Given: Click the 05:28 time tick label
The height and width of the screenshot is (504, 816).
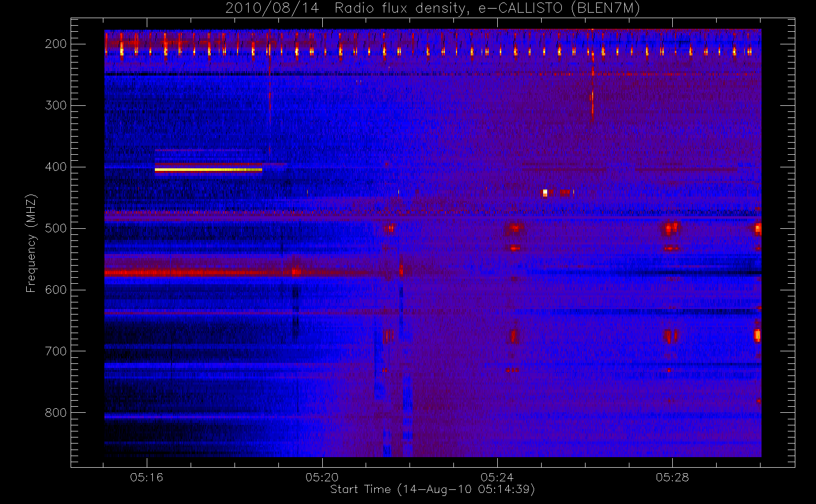Looking at the screenshot, I should pos(673,477).
